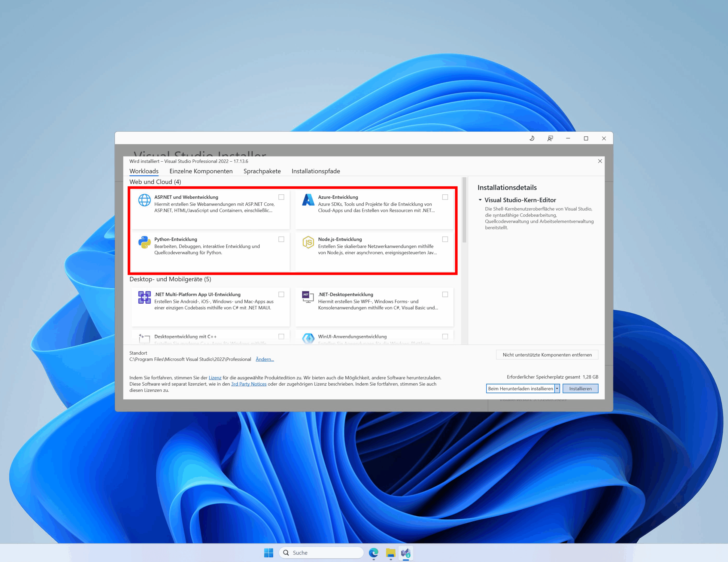Click the Web und Cloud (4) heading
The image size is (728, 562).
coord(155,182)
